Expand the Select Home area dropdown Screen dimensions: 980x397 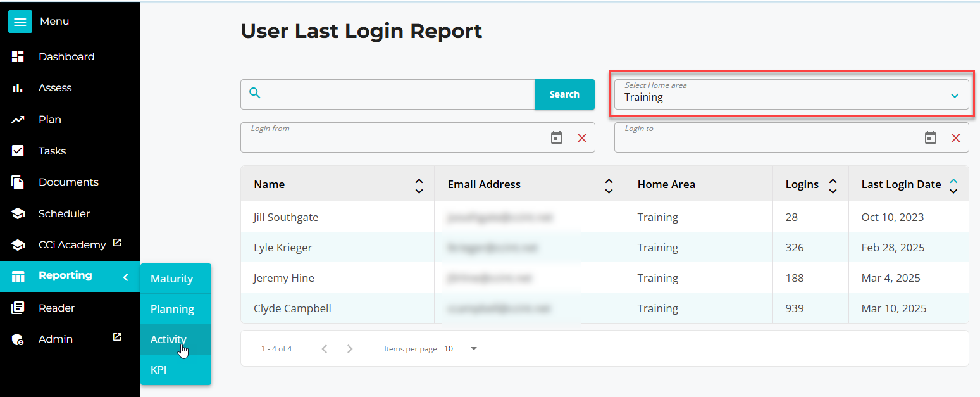click(955, 96)
